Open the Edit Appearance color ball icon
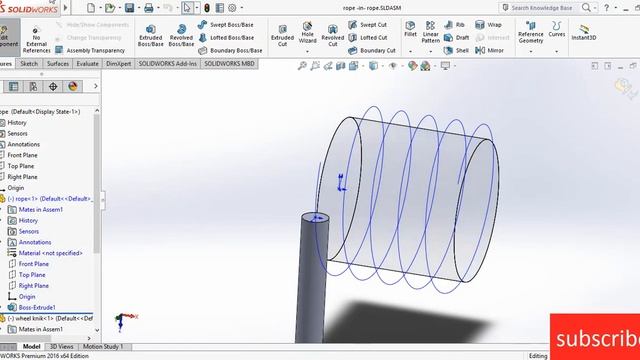This screenshot has width=640, height=360. point(413,66)
